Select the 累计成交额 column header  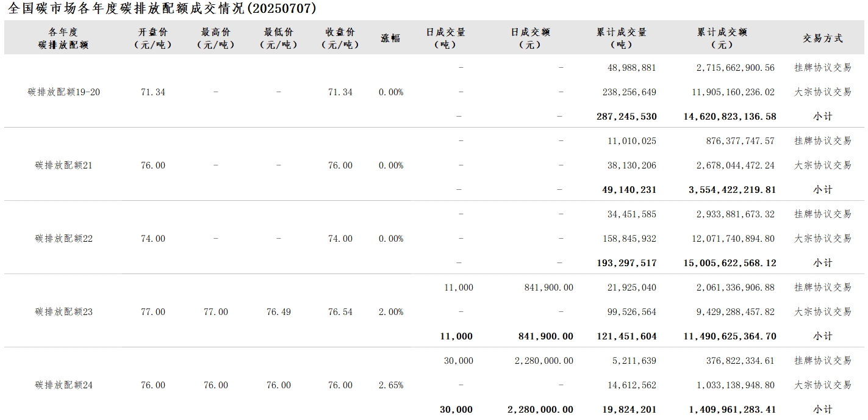click(722, 38)
